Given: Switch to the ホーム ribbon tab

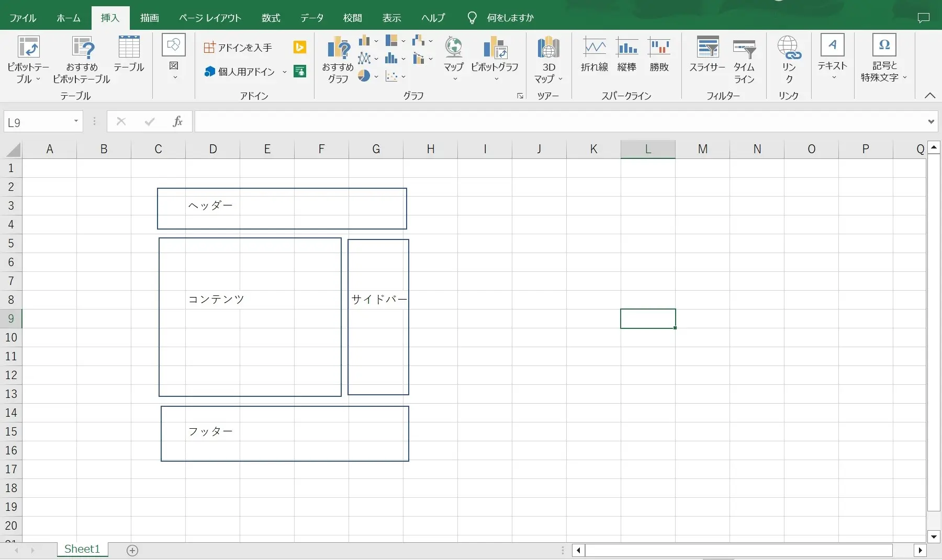Looking at the screenshot, I should pyautogui.click(x=68, y=17).
